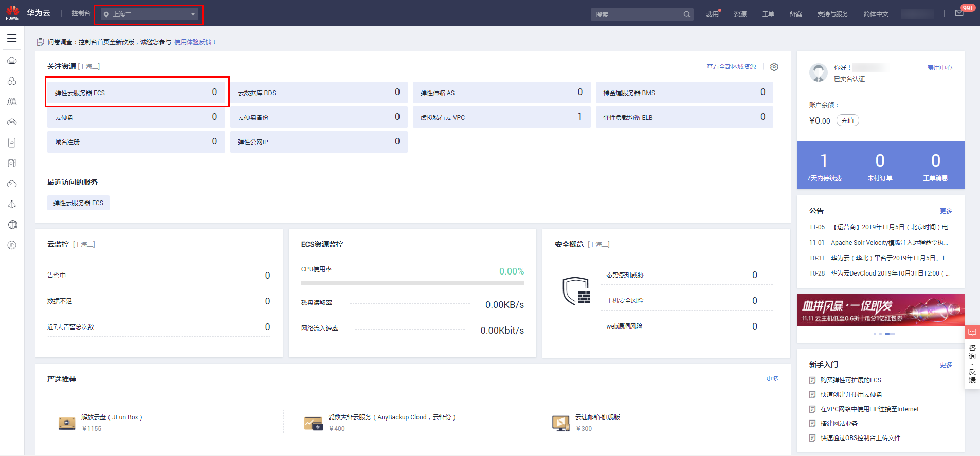
Task: Click the 工单消息 counter
Action: coord(935,168)
